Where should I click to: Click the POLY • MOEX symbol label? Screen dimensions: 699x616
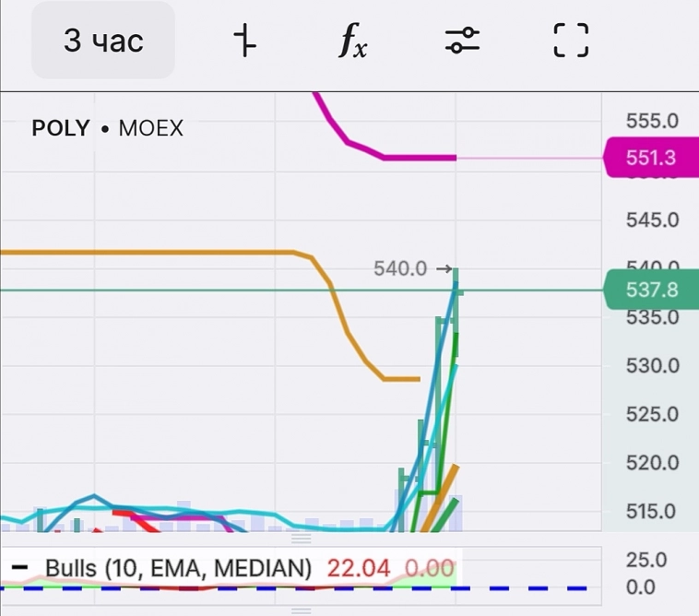coord(107,128)
